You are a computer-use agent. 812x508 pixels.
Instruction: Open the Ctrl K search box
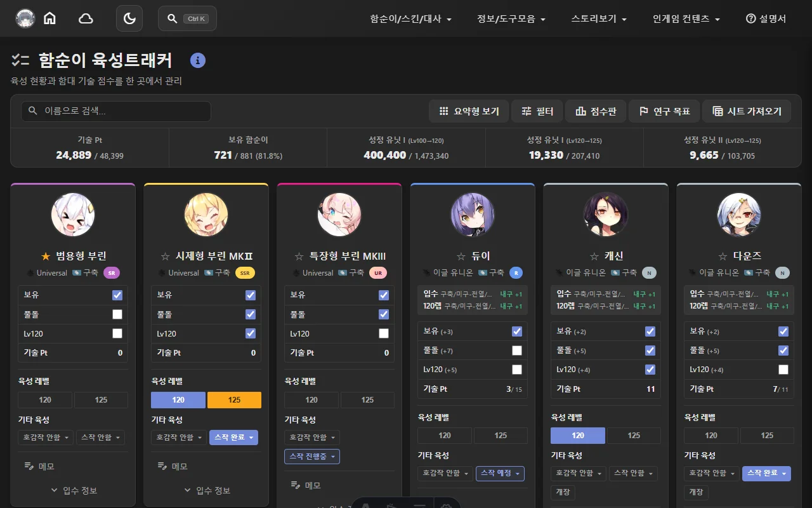pyautogui.click(x=187, y=18)
